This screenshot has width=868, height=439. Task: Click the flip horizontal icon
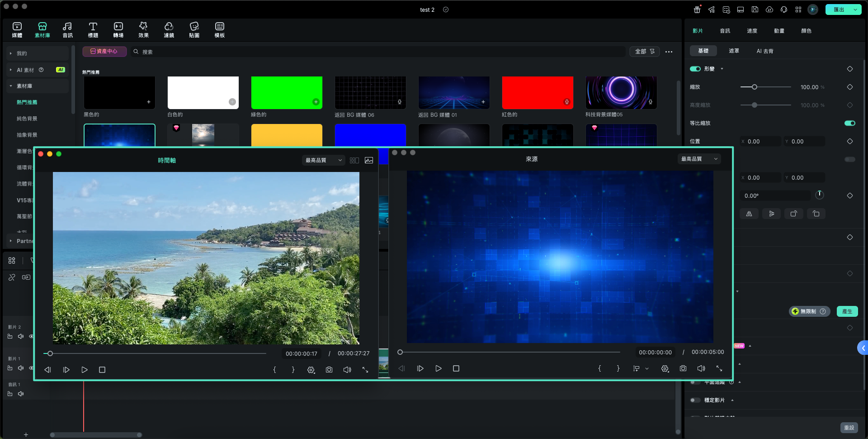(749, 214)
